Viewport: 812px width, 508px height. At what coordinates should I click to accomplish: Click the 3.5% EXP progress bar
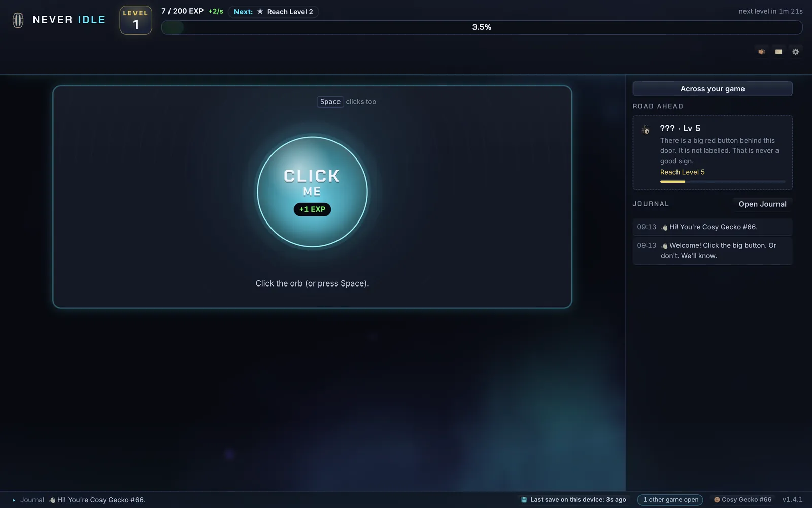coord(482,27)
